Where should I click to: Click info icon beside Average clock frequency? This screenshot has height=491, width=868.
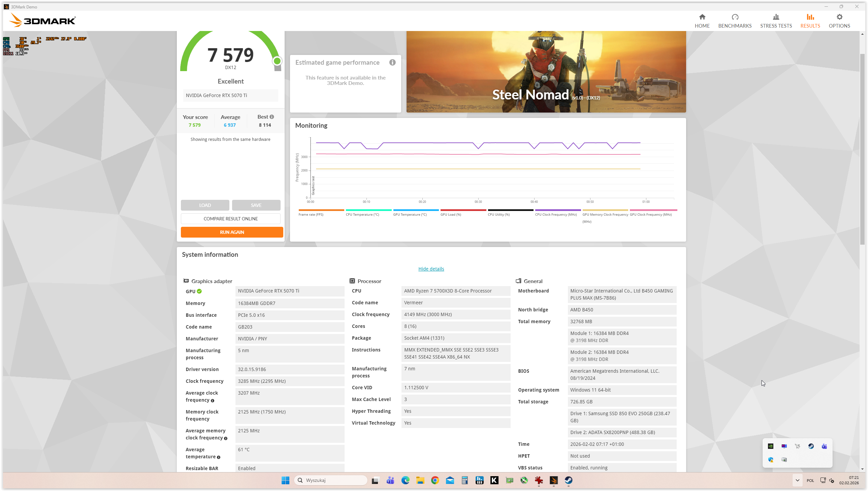[212, 401]
